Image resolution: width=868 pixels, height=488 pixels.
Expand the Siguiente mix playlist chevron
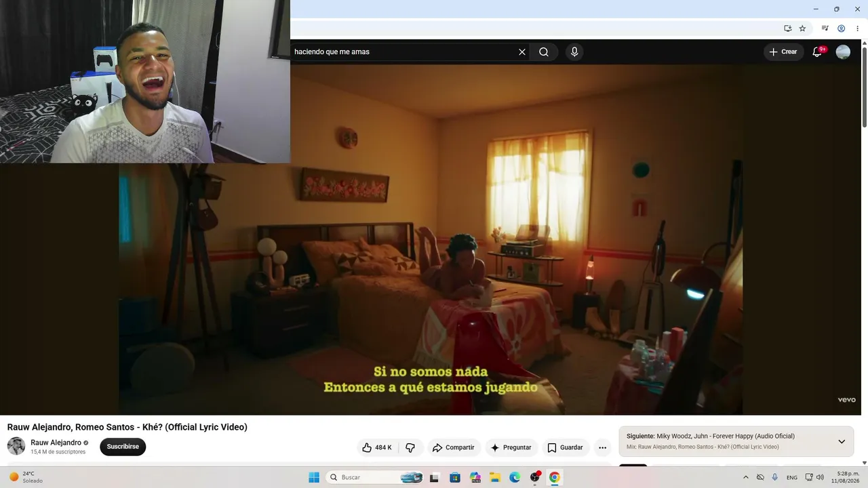(x=842, y=442)
